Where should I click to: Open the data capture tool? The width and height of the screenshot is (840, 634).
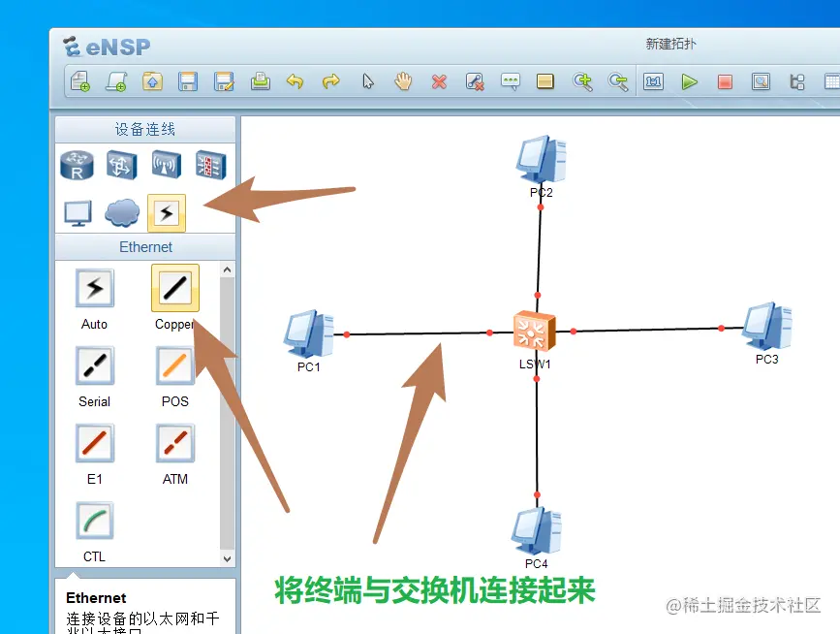(x=761, y=81)
